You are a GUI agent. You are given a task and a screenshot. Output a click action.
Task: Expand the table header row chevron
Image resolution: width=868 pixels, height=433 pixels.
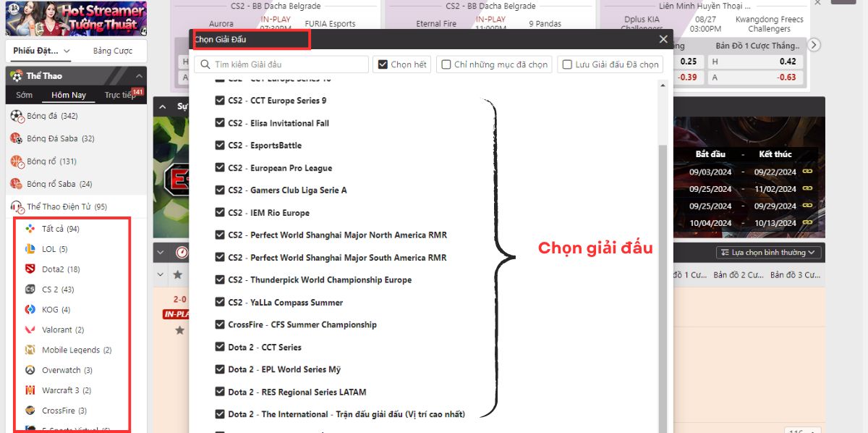(161, 275)
